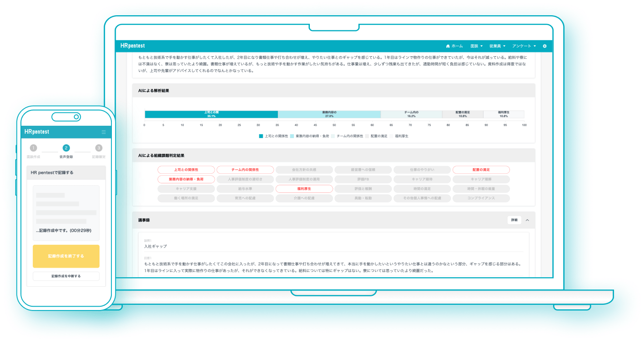The image size is (644, 341).
Task: Enable the 会社方針の共感 tag chip
Action: (x=305, y=169)
